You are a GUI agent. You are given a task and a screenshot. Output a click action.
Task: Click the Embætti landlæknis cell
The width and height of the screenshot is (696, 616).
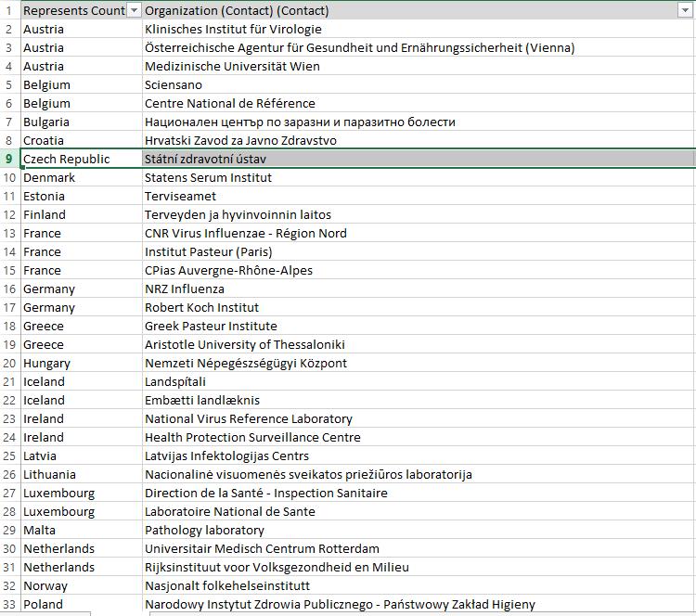point(419,401)
